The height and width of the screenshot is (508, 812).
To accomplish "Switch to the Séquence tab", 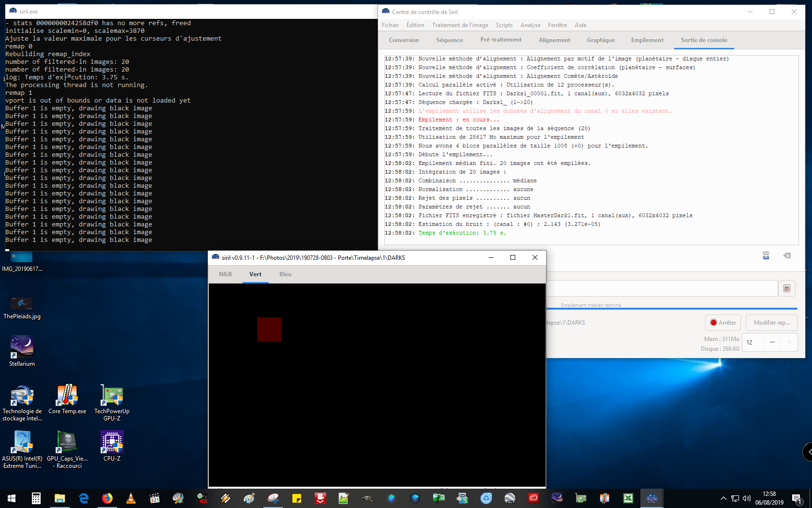I will [449, 40].
